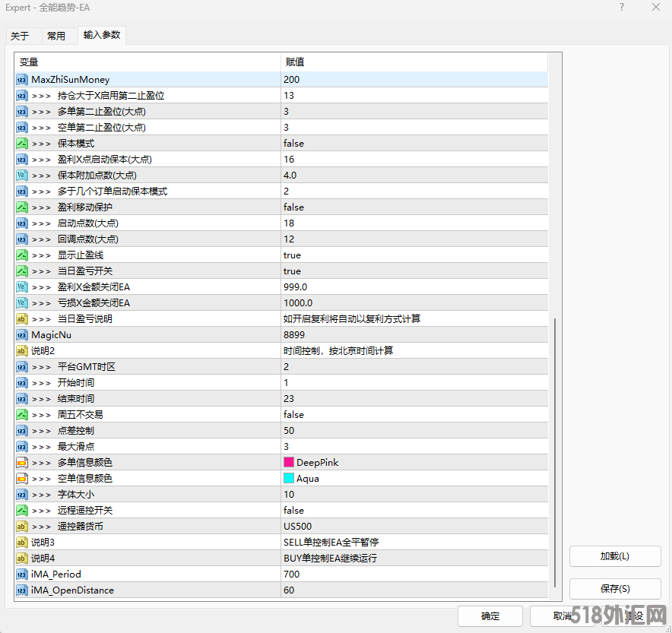Click the icon beside 回调点数(大点)
This screenshot has width=672, height=633.
(x=22, y=239)
